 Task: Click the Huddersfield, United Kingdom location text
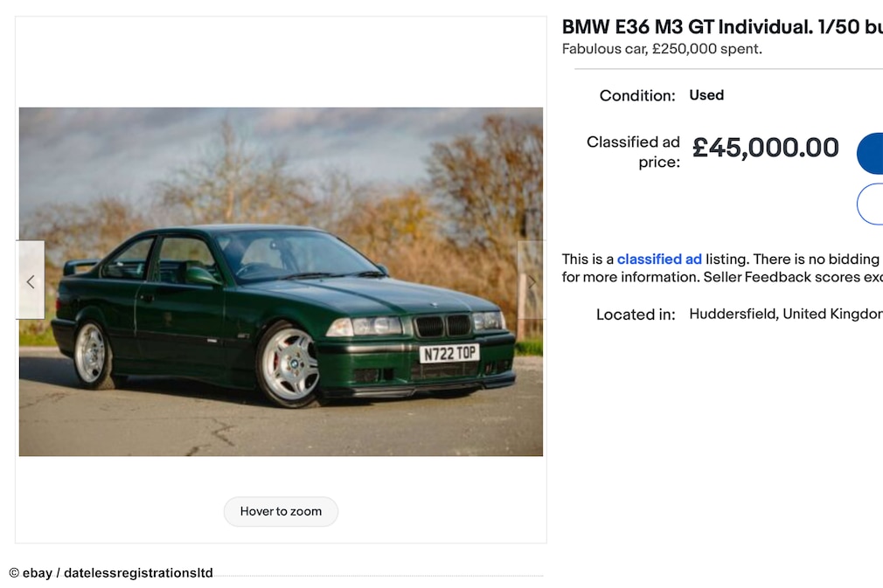click(x=786, y=314)
